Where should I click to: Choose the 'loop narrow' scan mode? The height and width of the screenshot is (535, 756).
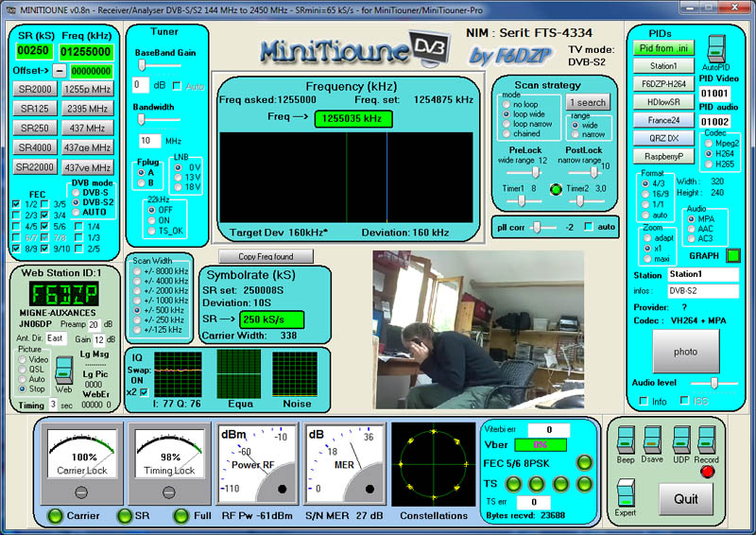click(x=507, y=124)
